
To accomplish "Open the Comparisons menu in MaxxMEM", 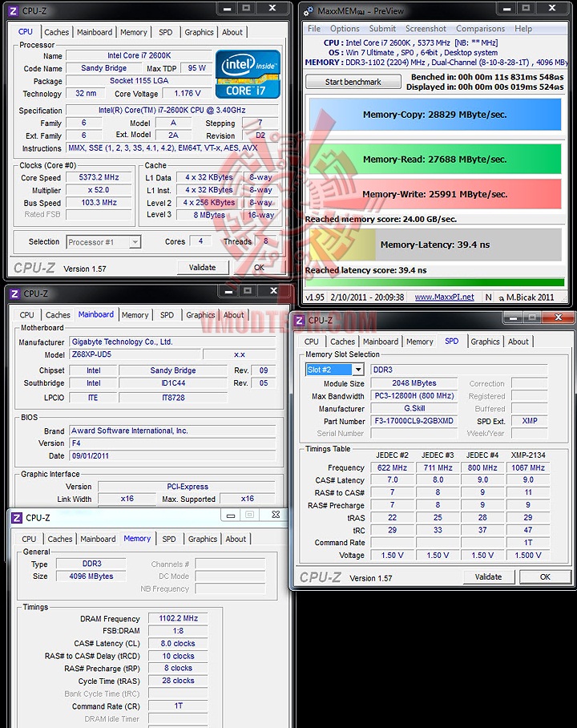I will pos(481,29).
